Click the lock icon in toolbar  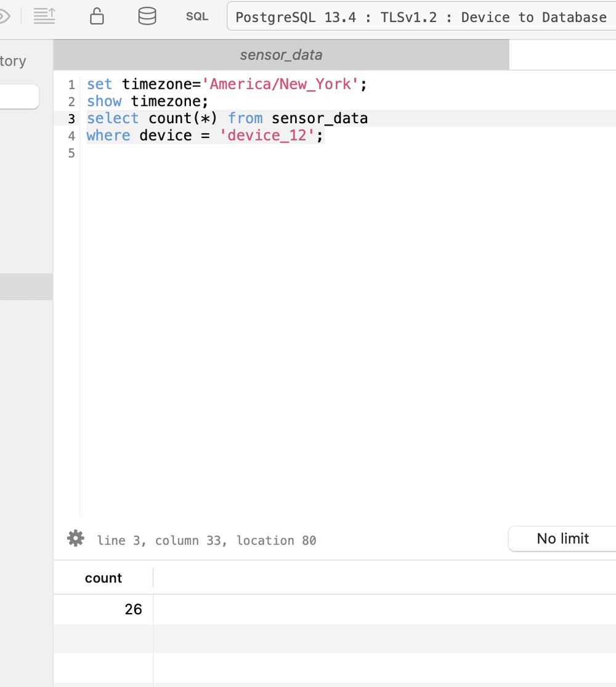[97, 16]
